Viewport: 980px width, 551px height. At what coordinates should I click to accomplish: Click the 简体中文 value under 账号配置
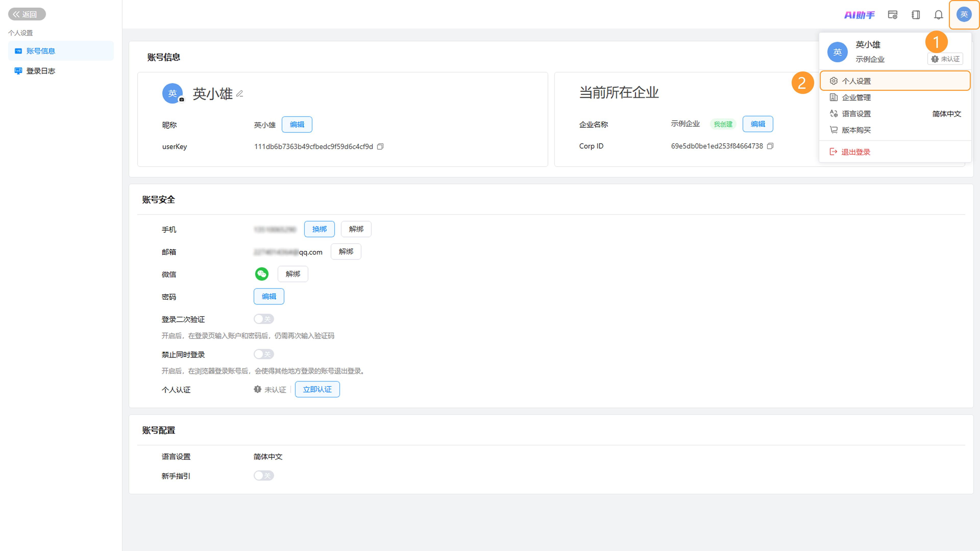pos(268,457)
